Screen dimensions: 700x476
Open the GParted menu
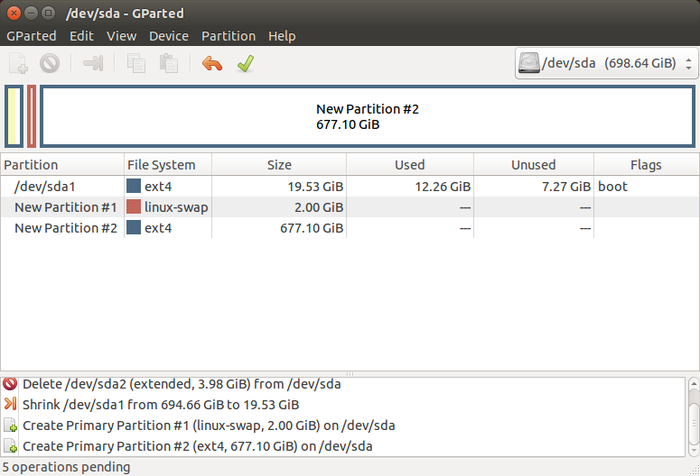(31, 36)
